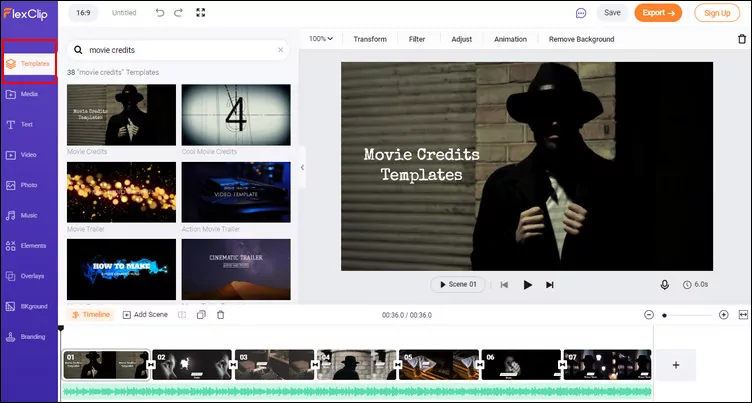Open the Animation option
The width and height of the screenshot is (752, 403).
pyautogui.click(x=510, y=39)
